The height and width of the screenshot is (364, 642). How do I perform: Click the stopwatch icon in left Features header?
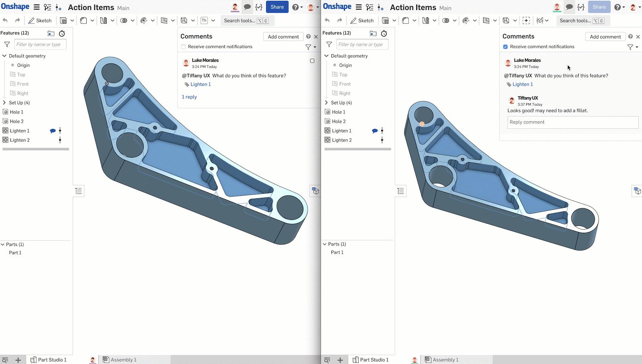tap(62, 33)
